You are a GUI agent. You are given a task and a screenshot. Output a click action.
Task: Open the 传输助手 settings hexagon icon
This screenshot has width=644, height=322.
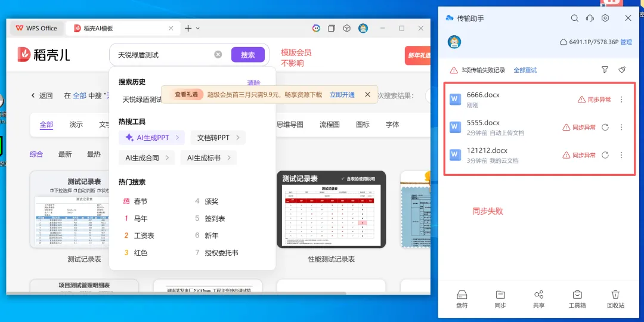605,18
